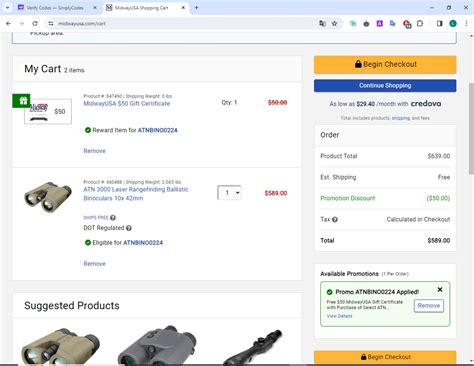Open a new browser tab

(x=196, y=8)
